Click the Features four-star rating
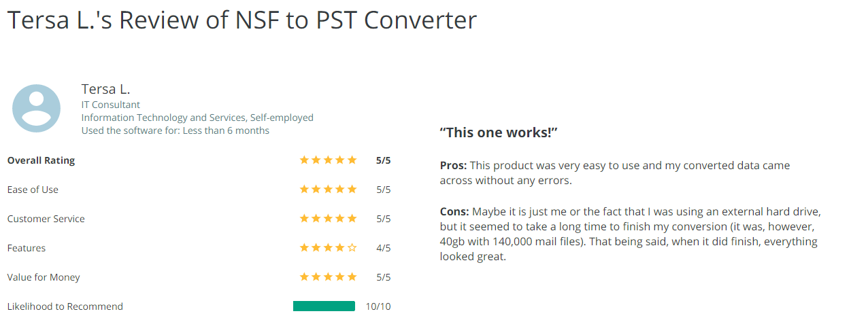Screen dimensions: 868x320 (x=328, y=248)
